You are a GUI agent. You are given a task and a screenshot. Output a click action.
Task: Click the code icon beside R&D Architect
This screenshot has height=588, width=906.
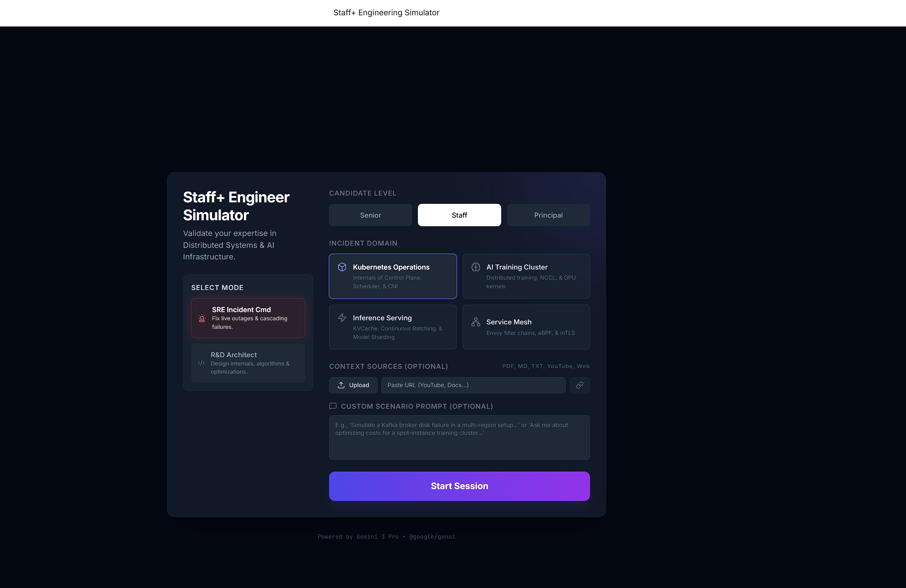(201, 363)
